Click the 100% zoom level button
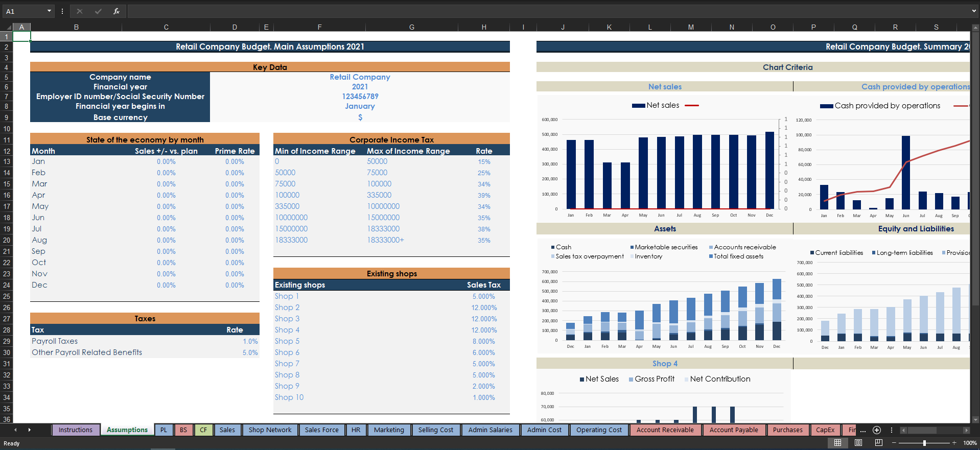 [x=969, y=443]
